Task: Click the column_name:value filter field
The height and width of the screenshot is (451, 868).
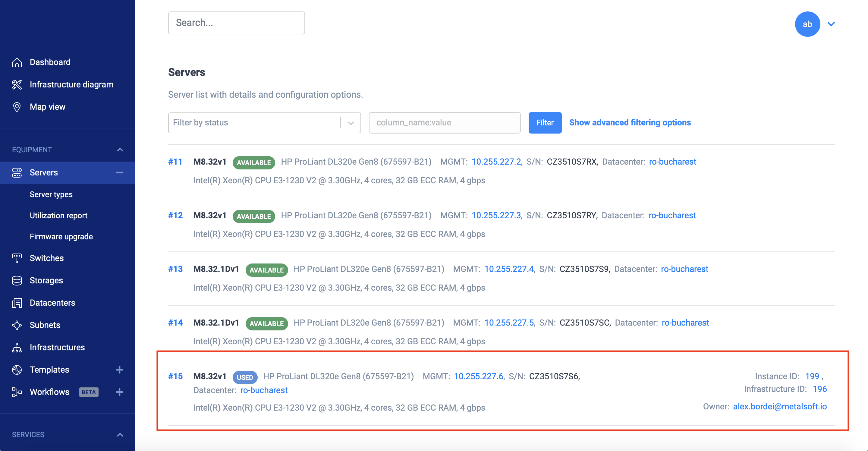Action: point(445,123)
